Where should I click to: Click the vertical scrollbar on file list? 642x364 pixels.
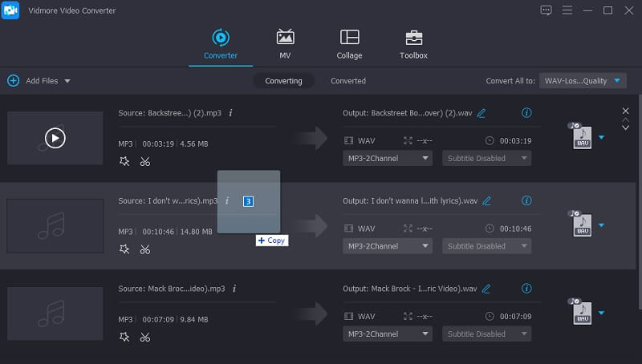(x=639, y=200)
